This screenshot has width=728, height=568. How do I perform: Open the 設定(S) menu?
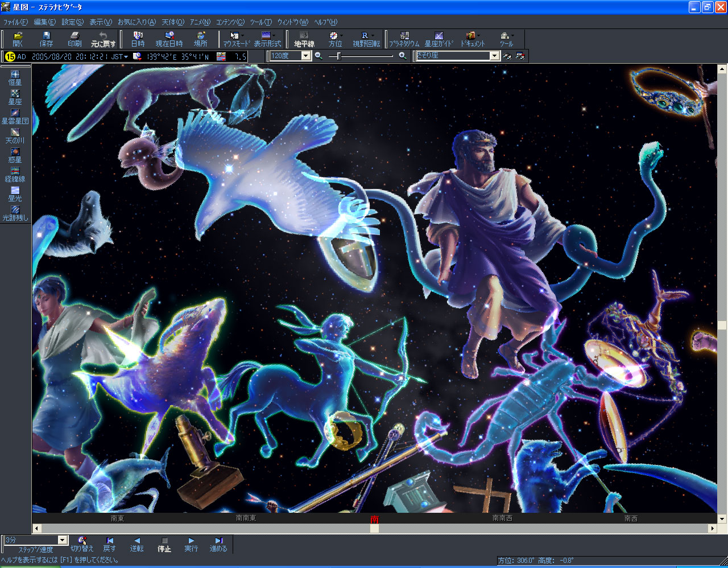[x=72, y=22]
